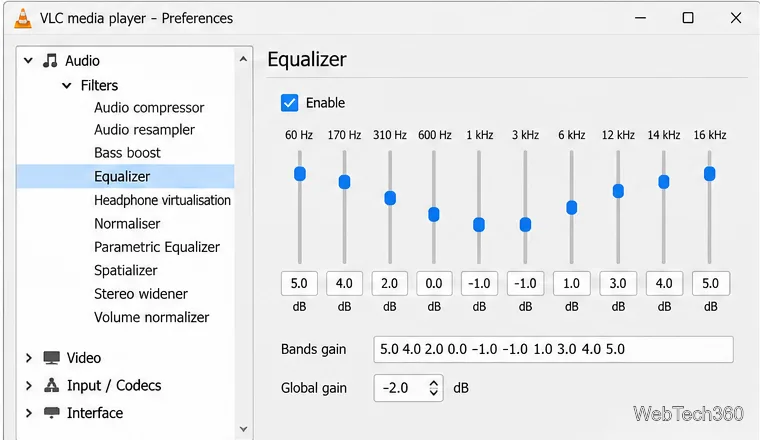Open Audio compressor settings

(149, 108)
